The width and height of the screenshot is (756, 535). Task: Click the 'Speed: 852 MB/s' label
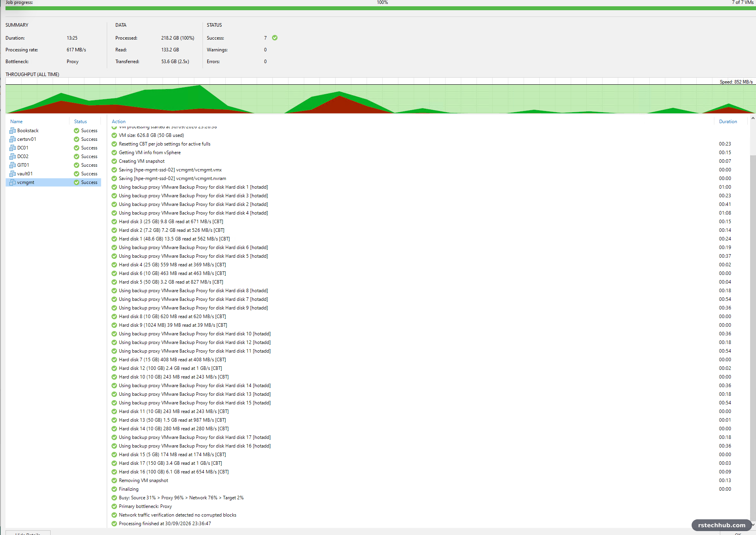pyautogui.click(x=736, y=82)
